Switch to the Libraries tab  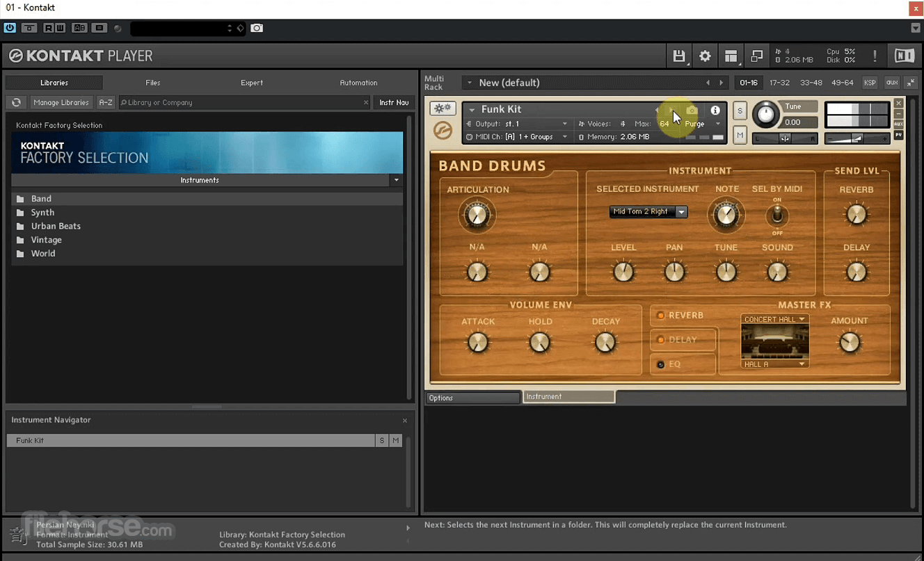pos(54,83)
